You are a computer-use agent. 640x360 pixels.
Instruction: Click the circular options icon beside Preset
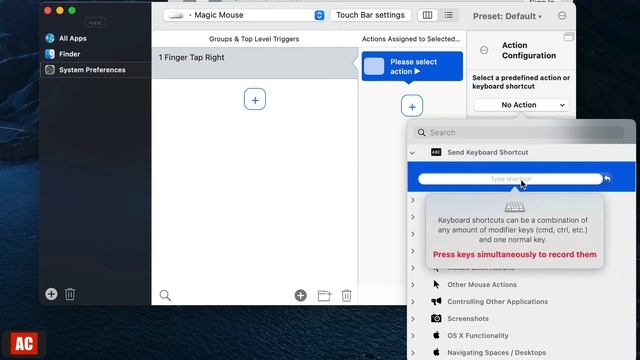[x=562, y=16]
